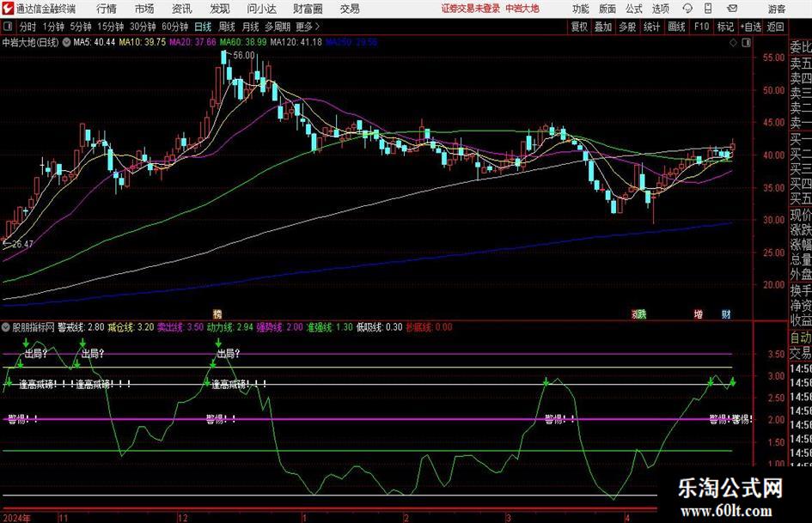Open the mobile phone icon in title bar
Screen dimensions: 812x523
click(x=708, y=9)
